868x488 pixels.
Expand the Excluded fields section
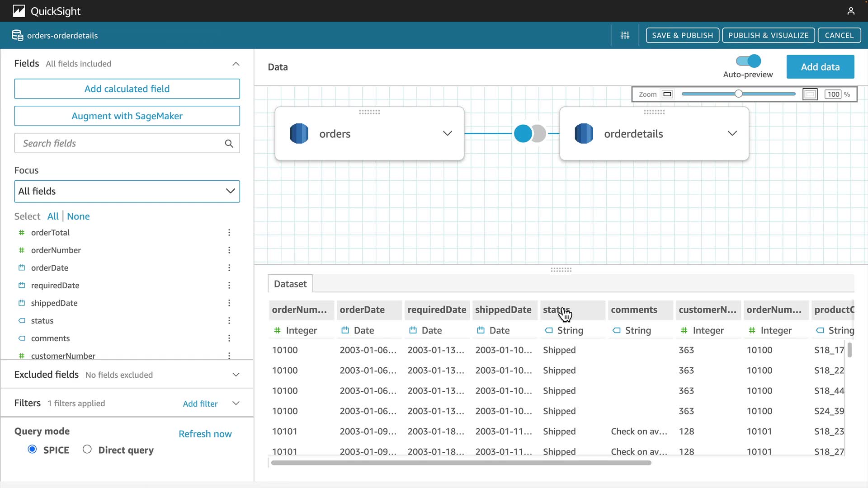pyautogui.click(x=236, y=375)
